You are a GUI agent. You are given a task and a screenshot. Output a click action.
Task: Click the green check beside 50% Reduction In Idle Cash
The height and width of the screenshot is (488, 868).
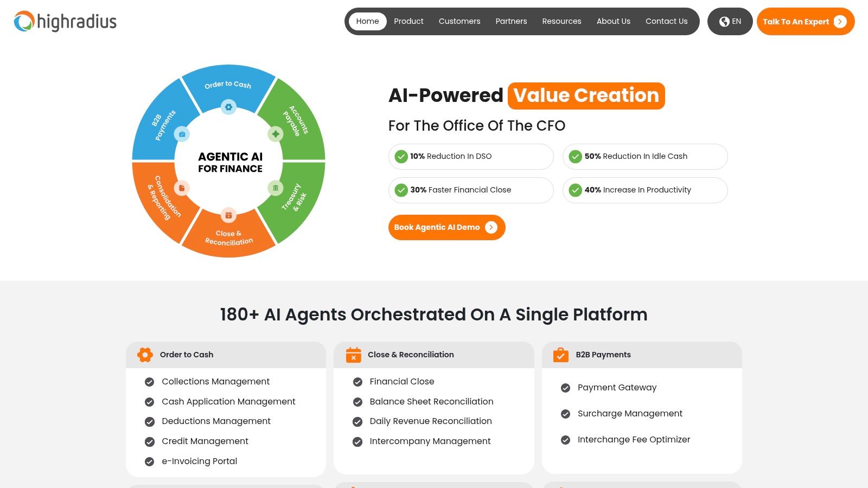pyautogui.click(x=575, y=157)
